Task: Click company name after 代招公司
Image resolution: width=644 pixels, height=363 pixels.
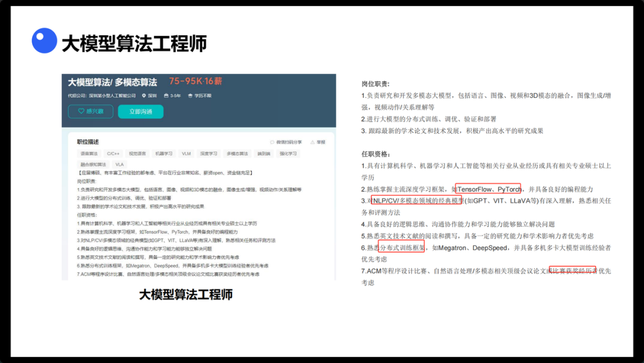Action: (x=112, y=96)
